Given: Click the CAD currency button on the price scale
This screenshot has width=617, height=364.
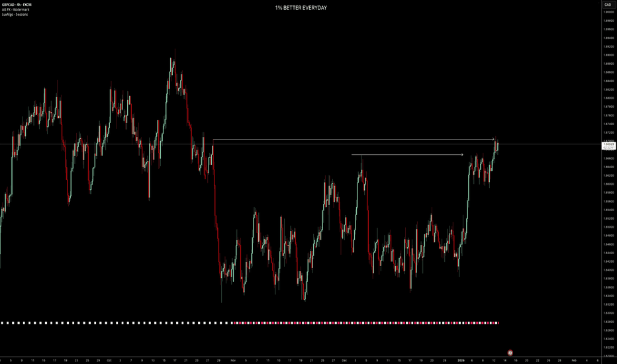Looking at the screenshot, I should click(x=607, y=5).
